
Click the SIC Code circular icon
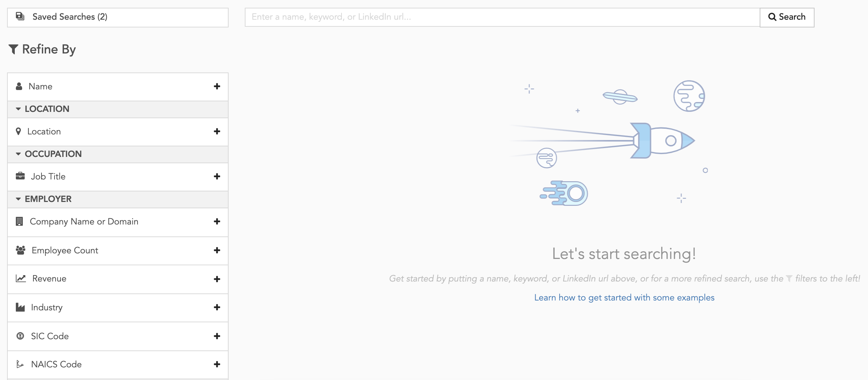[20, 336]
